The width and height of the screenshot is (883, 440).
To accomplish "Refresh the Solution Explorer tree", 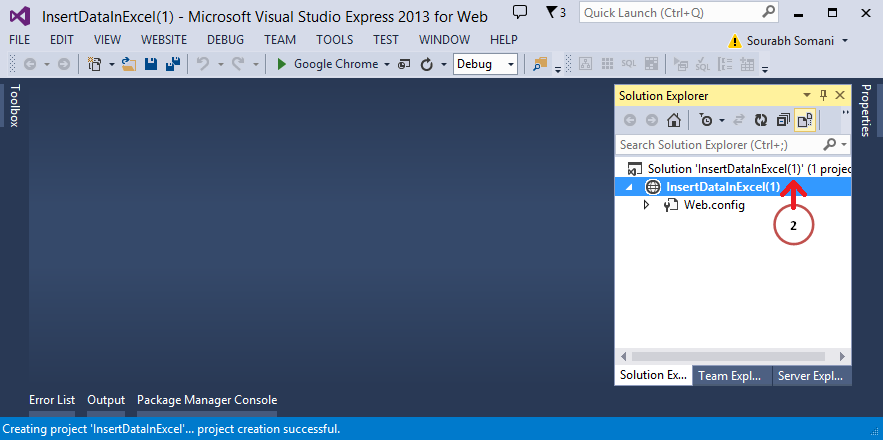I will tap(761, 120).
